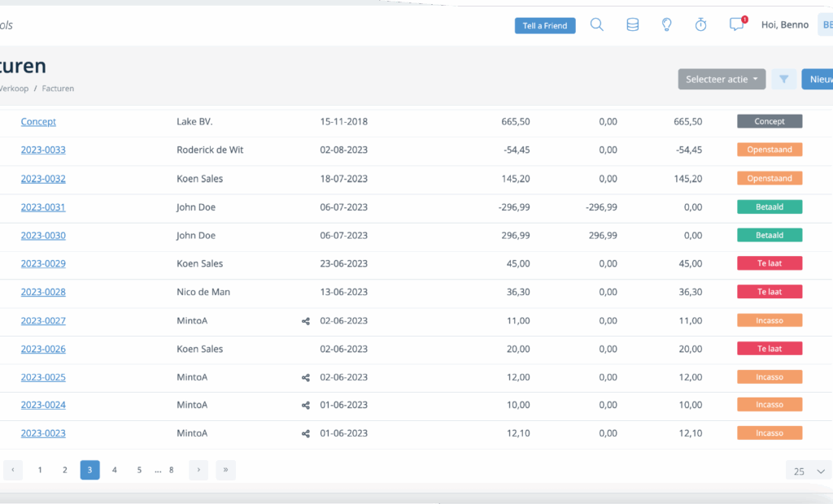Screen dimensions: 833x504
Task: Click share icon on invoice 2023-0027 row
Action: pyautogui.click(x=306, y=321)
